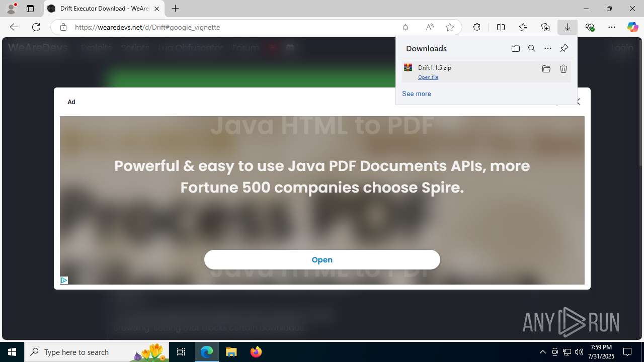Viewport: 644px width, 362px height.
Task: Activate Read aloud icon
Action: tap(429, 27)
